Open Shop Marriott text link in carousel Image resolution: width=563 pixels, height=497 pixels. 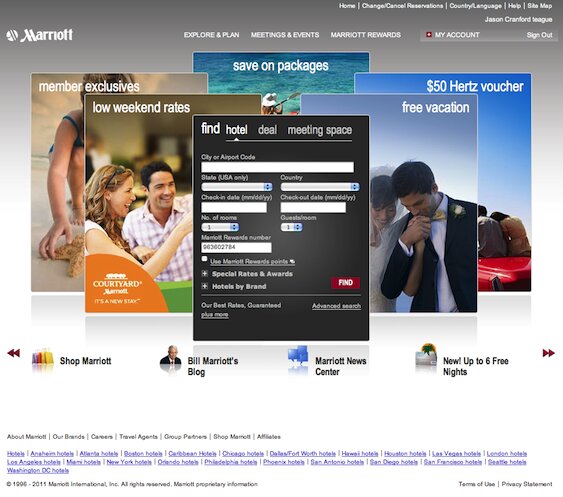pyautogui.click(x=85, y=361)
